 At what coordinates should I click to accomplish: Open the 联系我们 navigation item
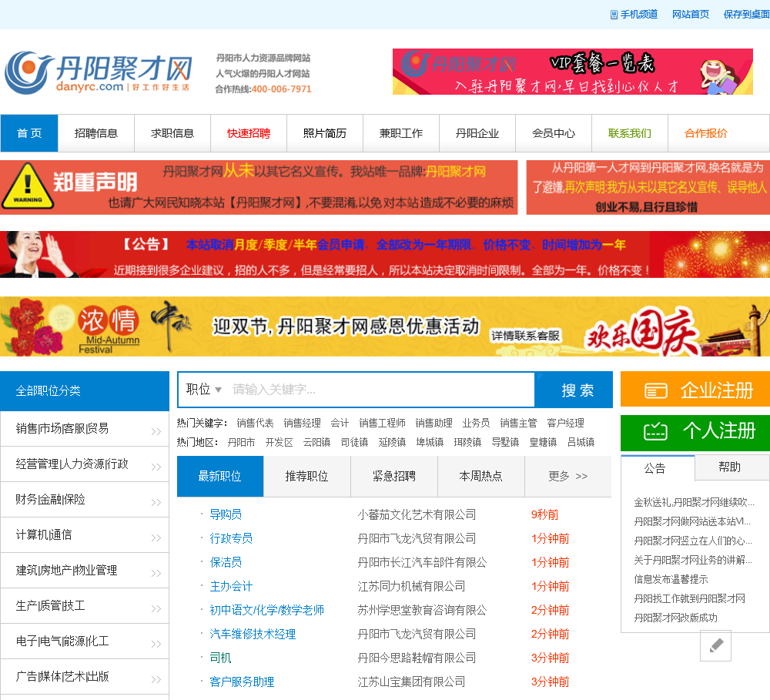pyautogui.click(x=630, y=133)
